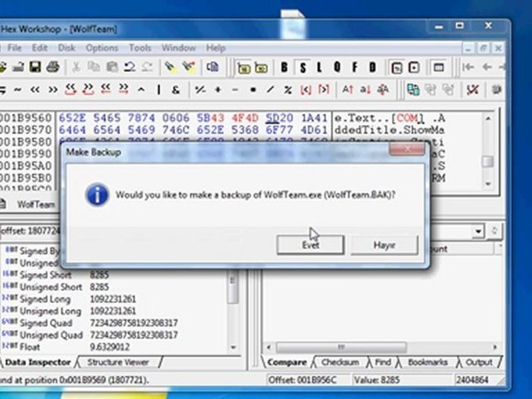Click the compare files icon
Screen dimensions: 532x399
point(413,90)
